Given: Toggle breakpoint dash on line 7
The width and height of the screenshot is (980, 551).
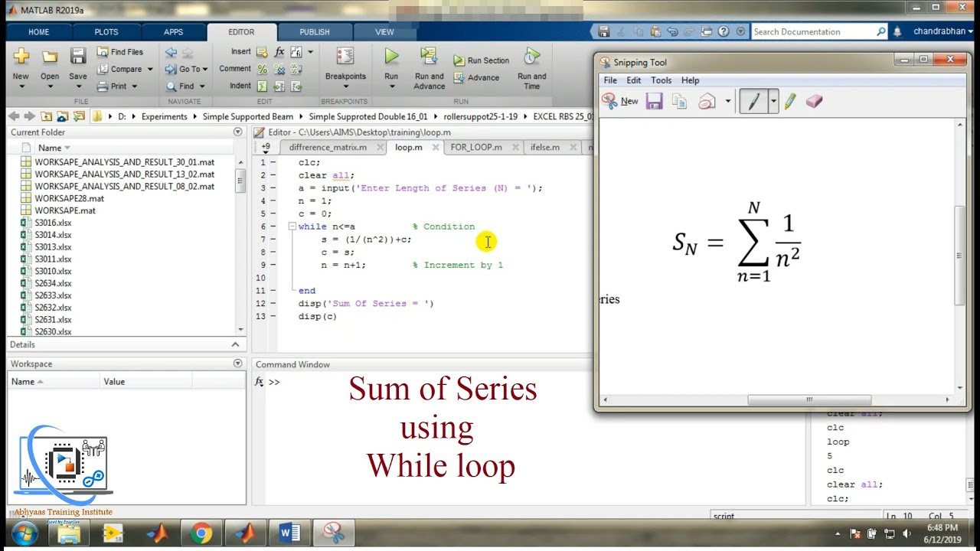Looking at the screenshot, I should (x=273, y=240).
